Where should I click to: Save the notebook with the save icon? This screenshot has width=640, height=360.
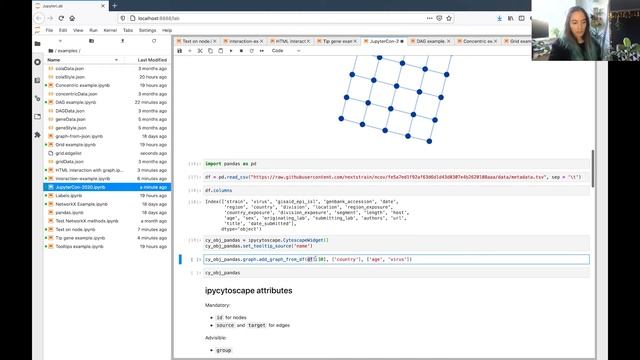click(x=179, y=51)
